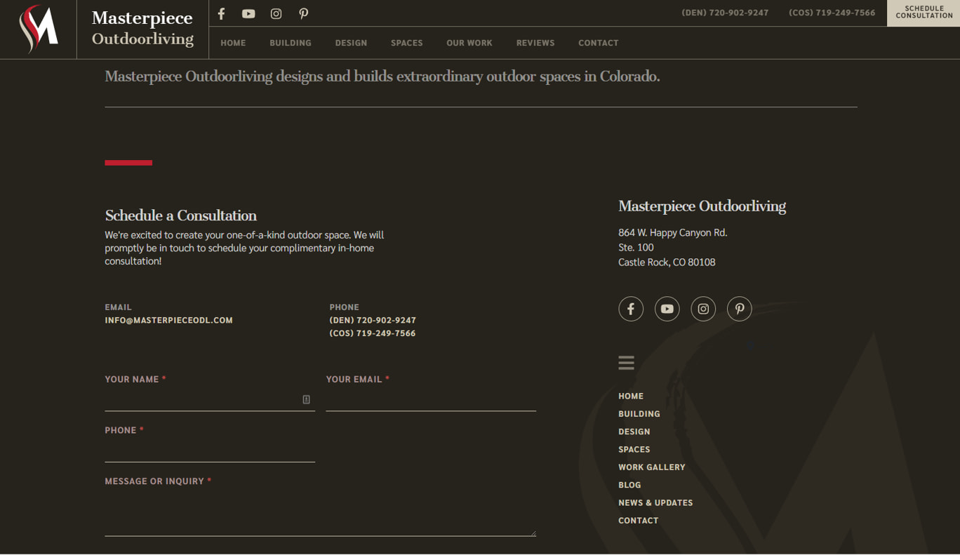Go to Building in footer links

click(x=639, y=414)
